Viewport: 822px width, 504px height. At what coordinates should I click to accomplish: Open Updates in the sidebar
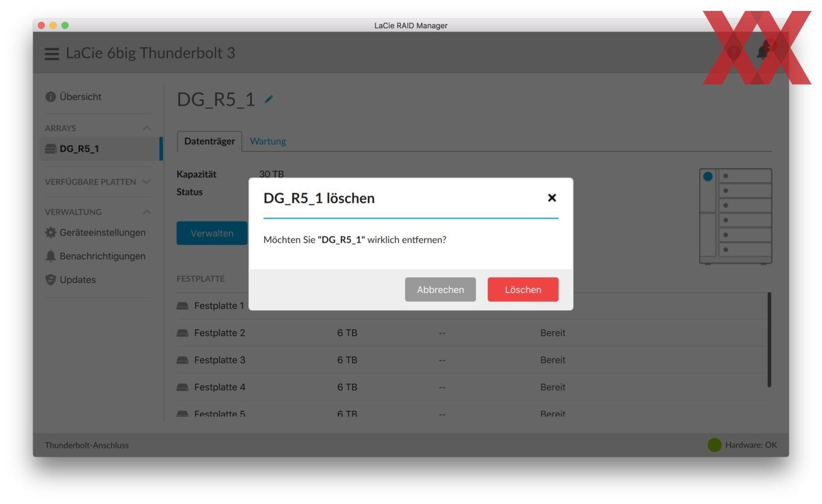point(71,280)
